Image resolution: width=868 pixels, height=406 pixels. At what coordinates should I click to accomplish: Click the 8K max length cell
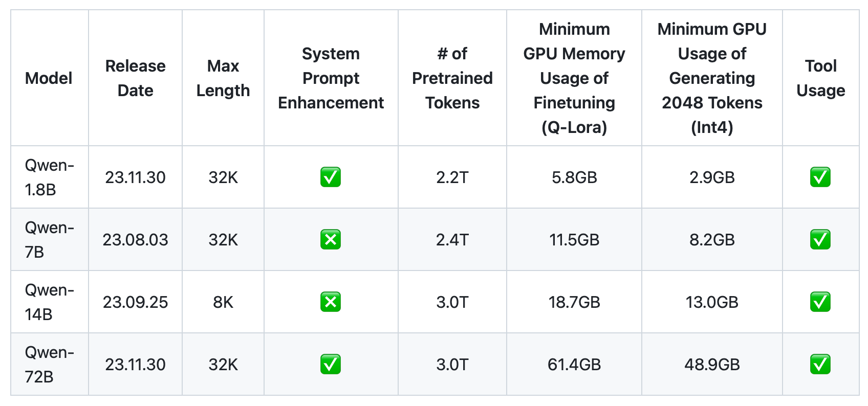coord(223,302)
